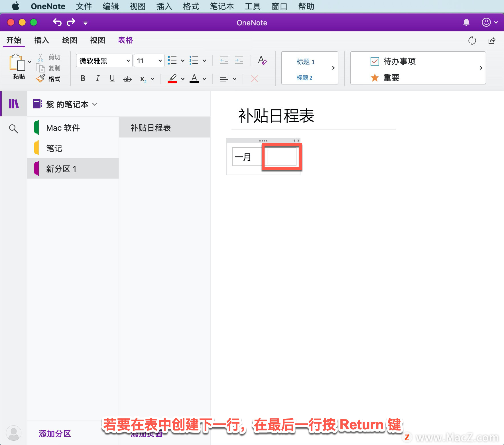Open highlight color picker arrow
The width and height of the screenshot is (504, 445).
pos(183,79)
